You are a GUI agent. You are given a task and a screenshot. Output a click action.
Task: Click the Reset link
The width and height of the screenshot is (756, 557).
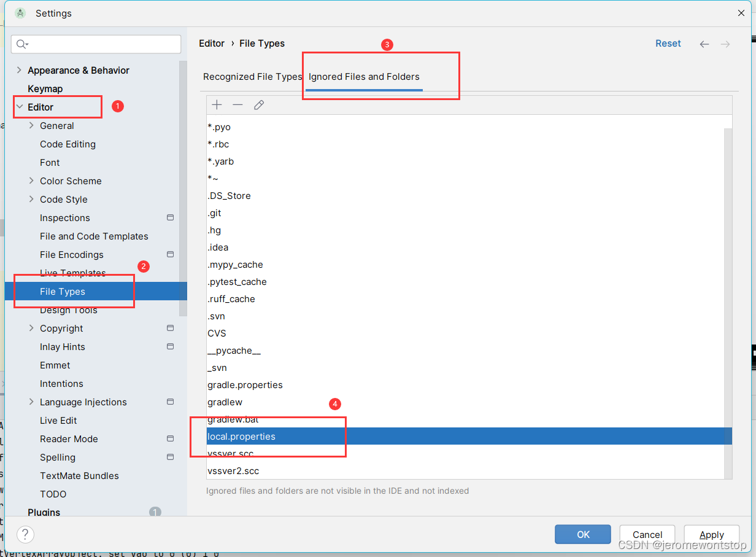click(668, 43)
